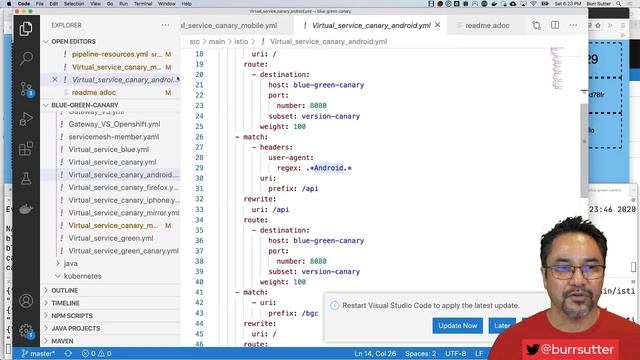
Task: Collapse the kubernetes folder
Action: (x=58, y=276)
